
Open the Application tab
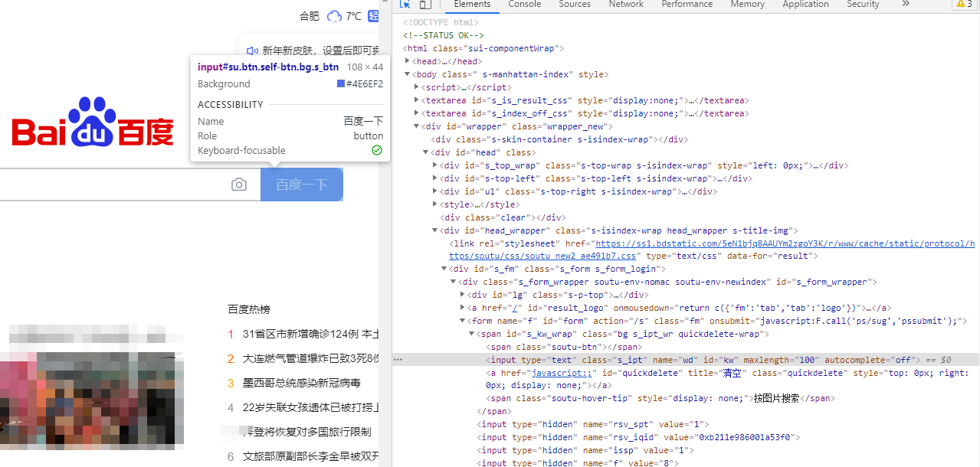coord(806,5)
